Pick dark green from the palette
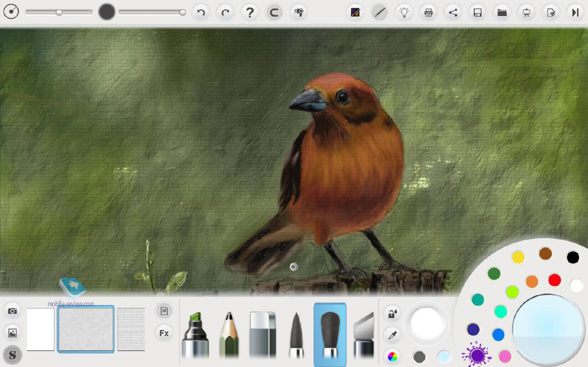The image size is (588, 367). [x=494, y=274]
